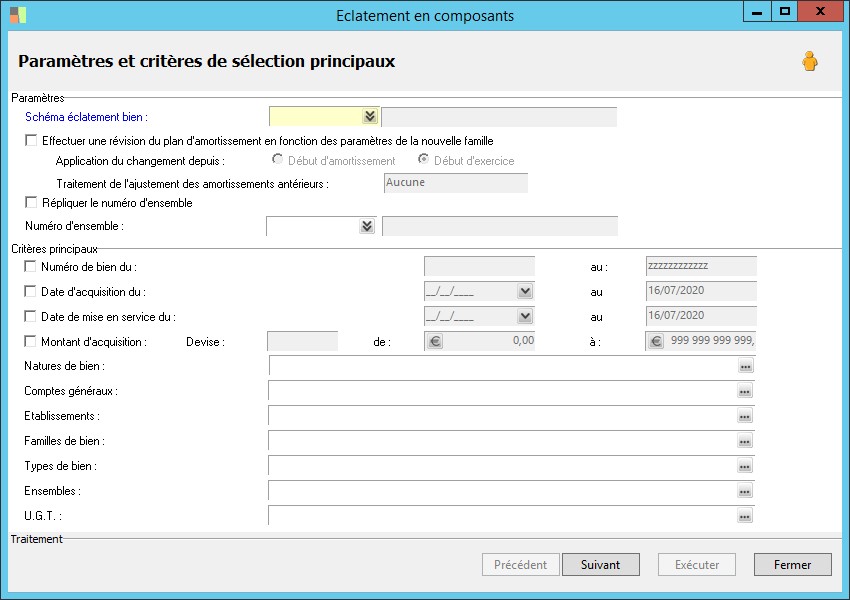
Task: Click the orange user assistant icon
Action: tap(809, 62)
